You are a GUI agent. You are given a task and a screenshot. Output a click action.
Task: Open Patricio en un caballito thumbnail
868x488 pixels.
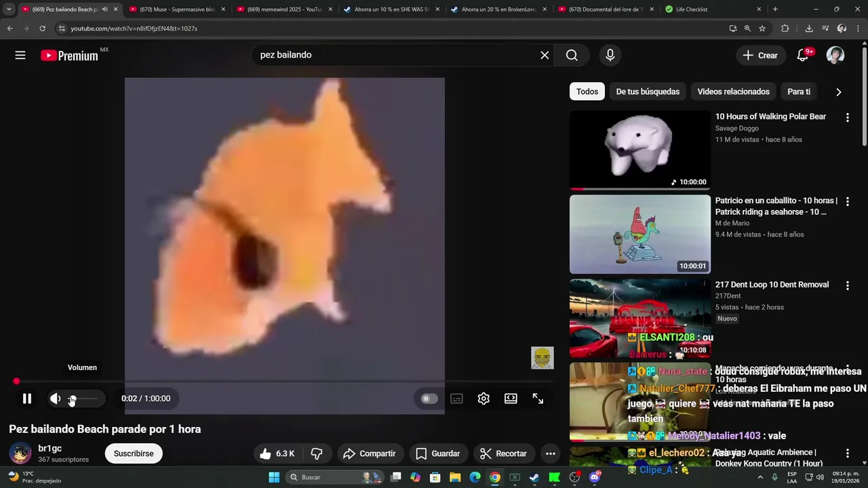pyautogui.click(x=640, y=235)
